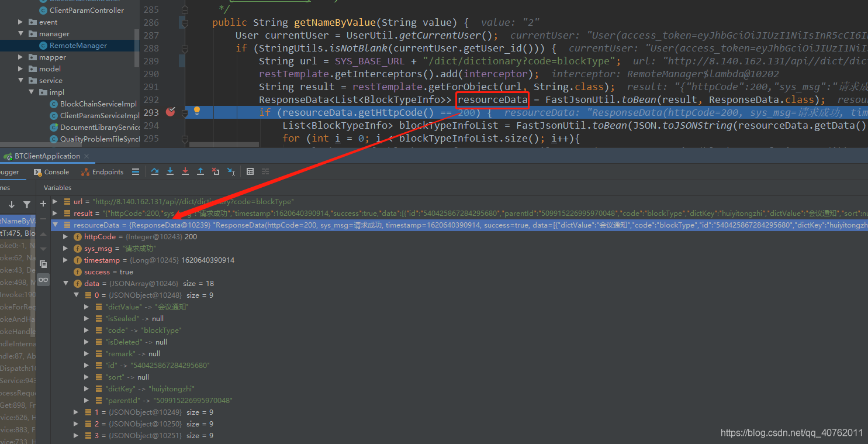This screenshot has width=868, height=444.
Task: Click the Trace Current Stream Chain icon
Action: [265, 171]
